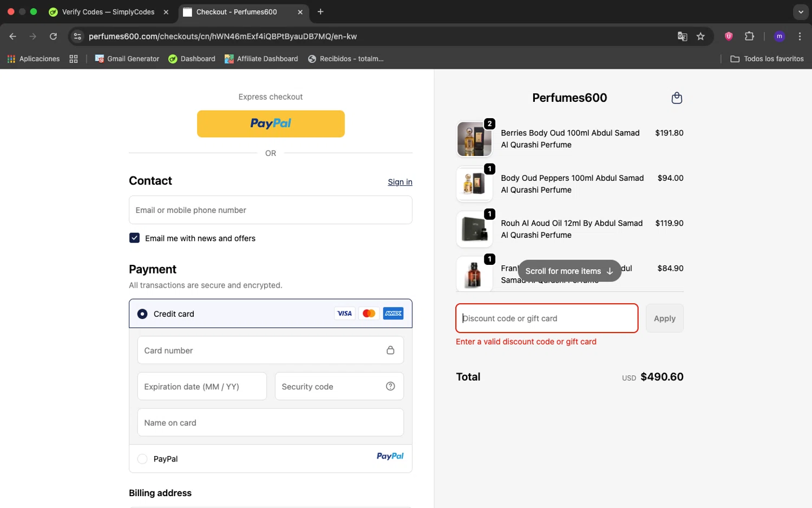Go back using the browser back arrow

13,36
